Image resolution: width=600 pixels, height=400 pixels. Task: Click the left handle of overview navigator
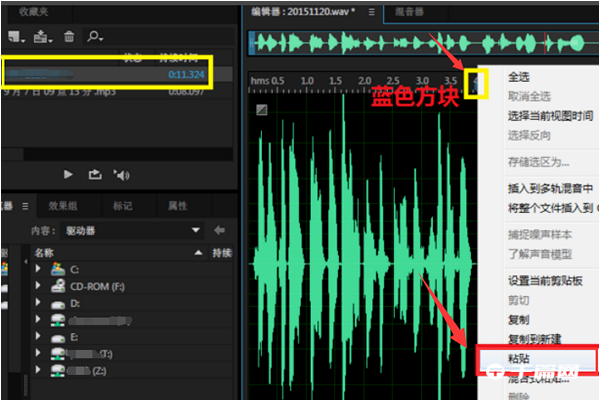pos(251,43)
